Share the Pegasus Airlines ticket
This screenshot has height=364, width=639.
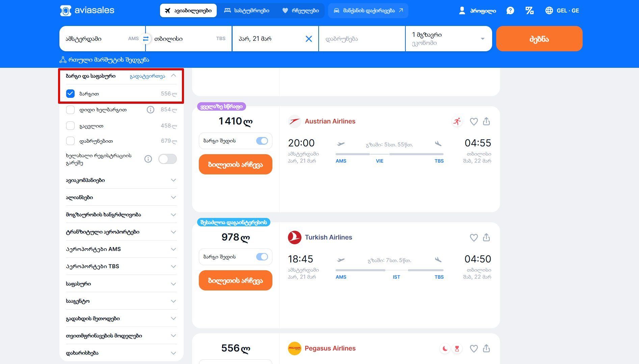click(x=486, y=348)
